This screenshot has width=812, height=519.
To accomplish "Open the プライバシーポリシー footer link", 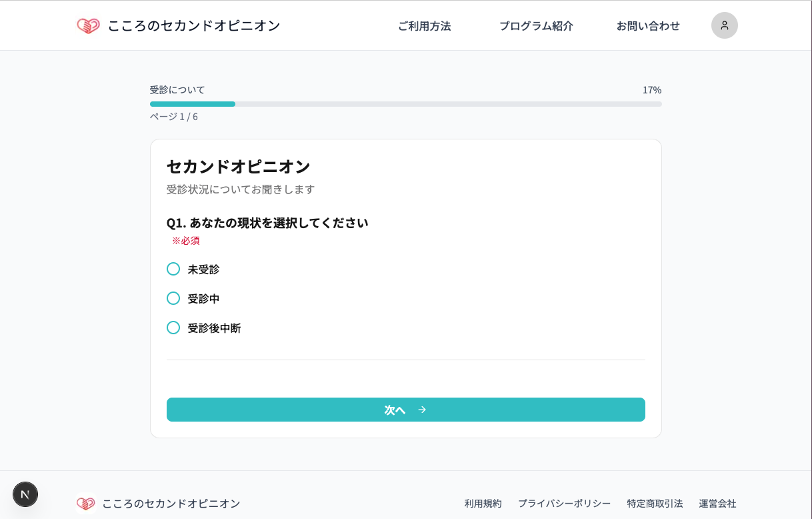I will pos(564,504).
